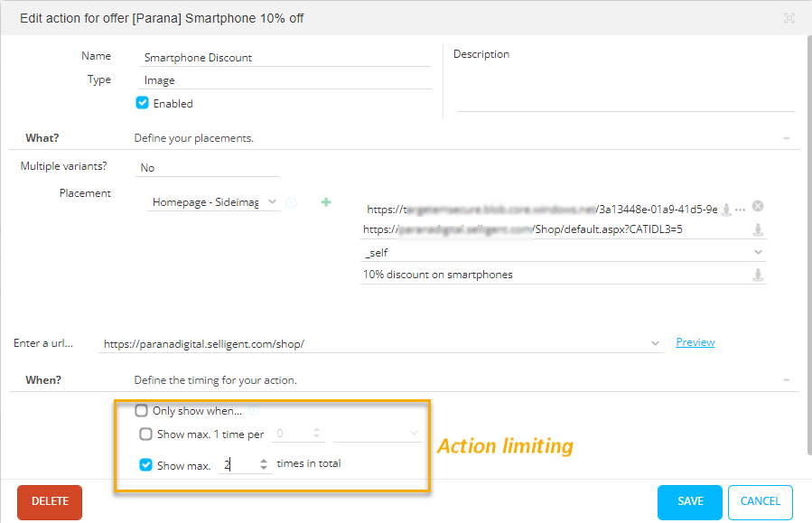
Task: Enable Show max. 1 time per option
Action: pos(146,434)
